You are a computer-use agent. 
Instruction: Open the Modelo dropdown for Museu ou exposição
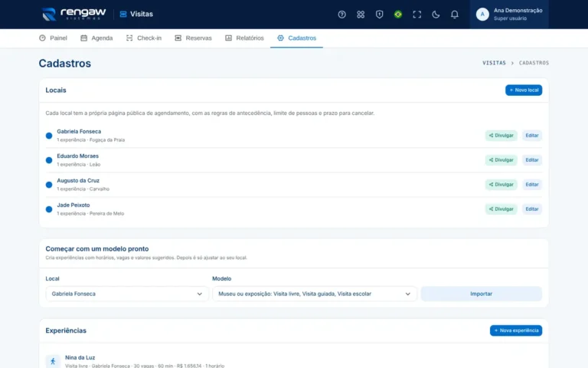(x=314, y=294)
